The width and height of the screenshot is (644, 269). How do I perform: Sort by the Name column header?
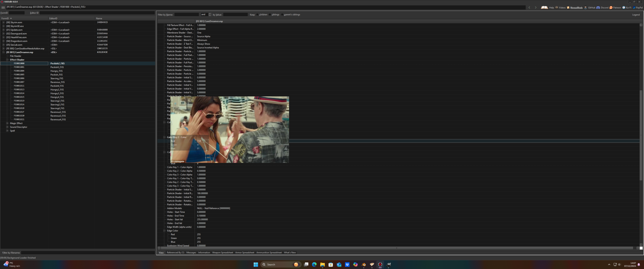coord(125,18)
